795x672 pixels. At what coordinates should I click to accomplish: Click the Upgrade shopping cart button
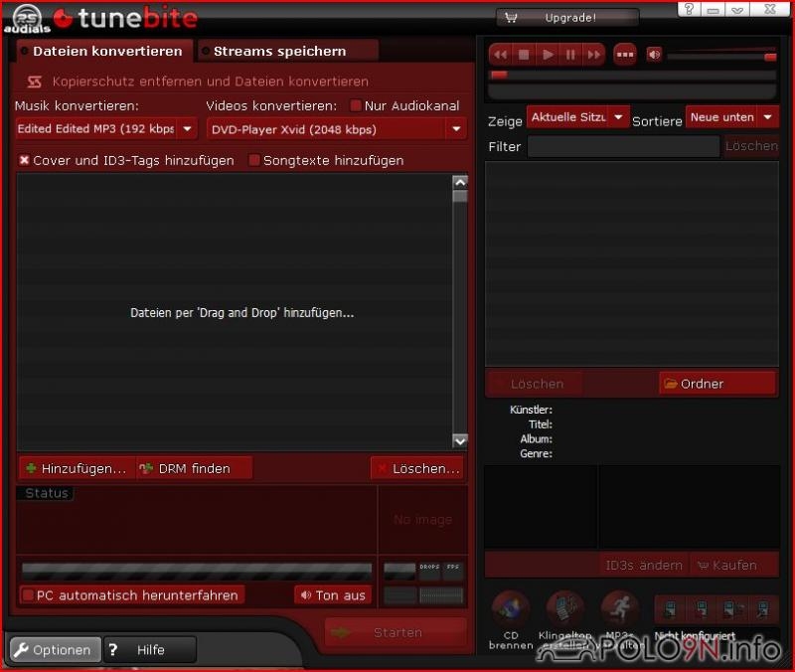[x=567, y=18]
